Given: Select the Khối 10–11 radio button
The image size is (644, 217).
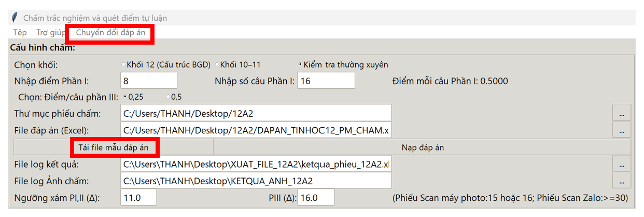Looking at the screenshot, I should coord(217,65).
